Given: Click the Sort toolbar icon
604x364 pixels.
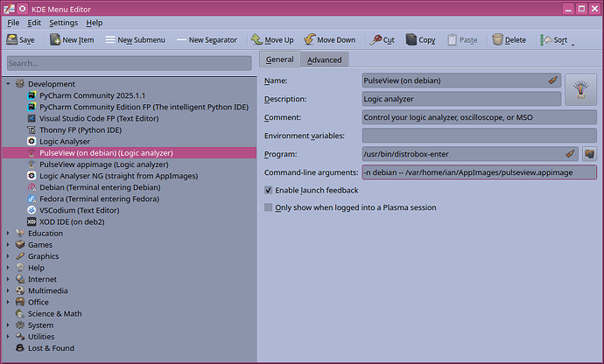Looking at the screenshot, I should click(x=546, y=39).
